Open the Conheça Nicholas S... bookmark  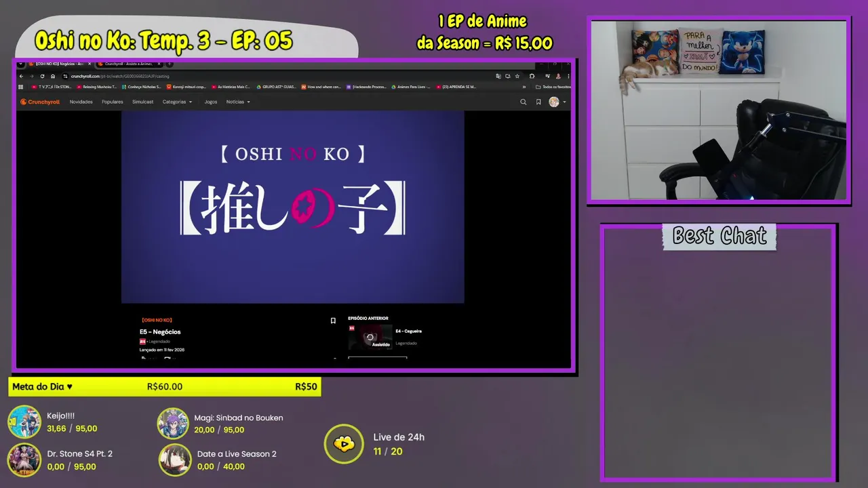(141, 87)
